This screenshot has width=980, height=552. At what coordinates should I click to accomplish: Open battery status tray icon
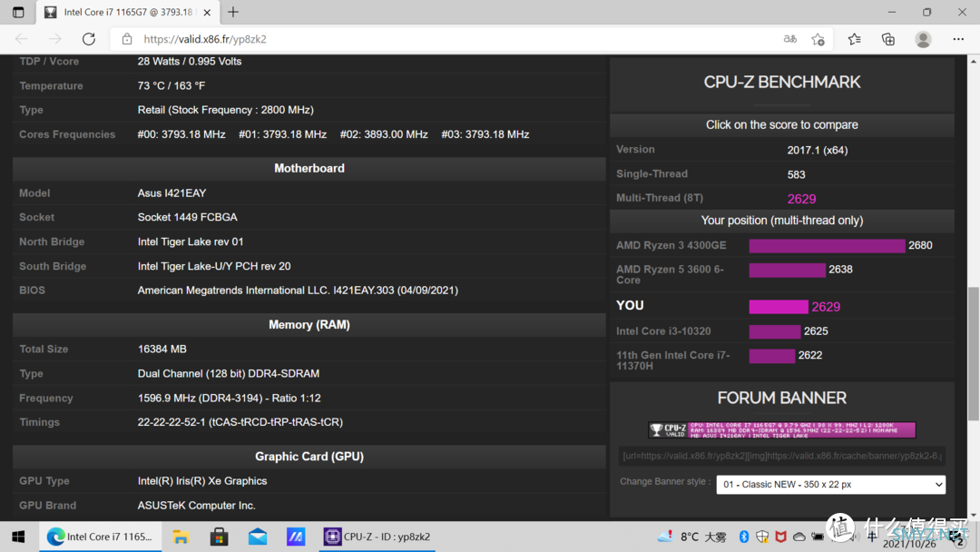click(818, 537)
